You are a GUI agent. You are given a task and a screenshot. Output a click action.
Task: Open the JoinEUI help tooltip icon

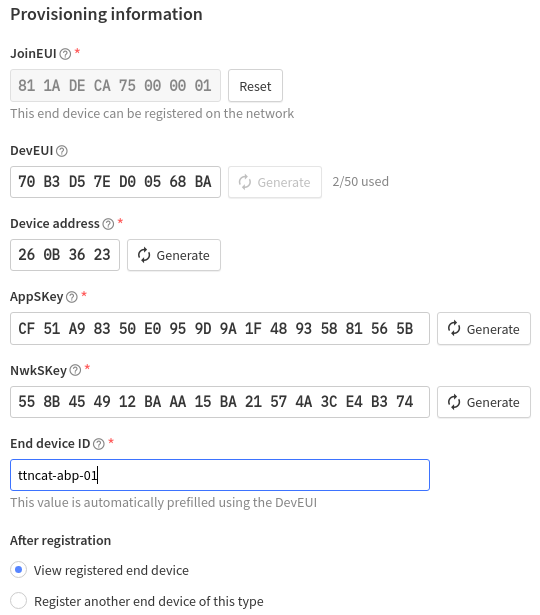(65, 54)
